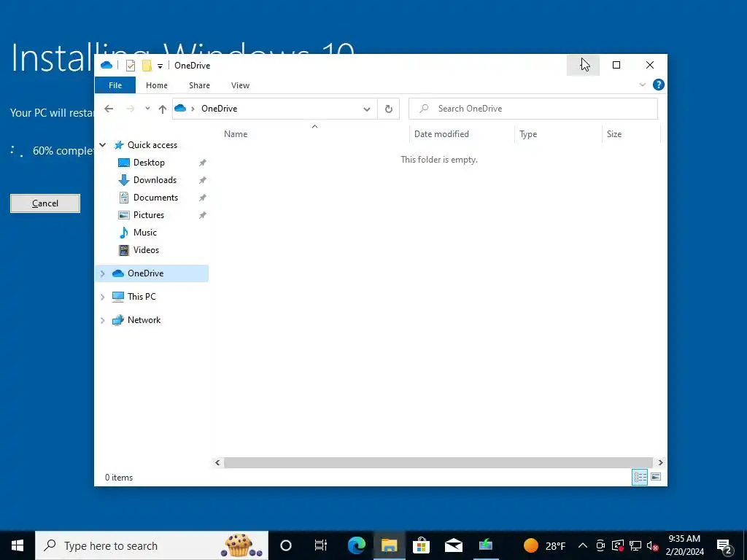747x560 pixels.
Task: Open Music in Quick access
Action: [145, 233]
